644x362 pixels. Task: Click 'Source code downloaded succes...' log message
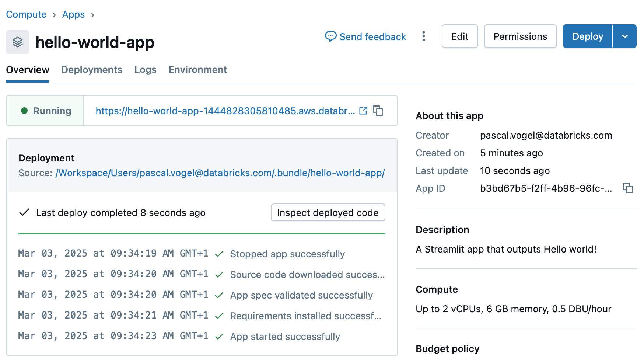point(307,275)
